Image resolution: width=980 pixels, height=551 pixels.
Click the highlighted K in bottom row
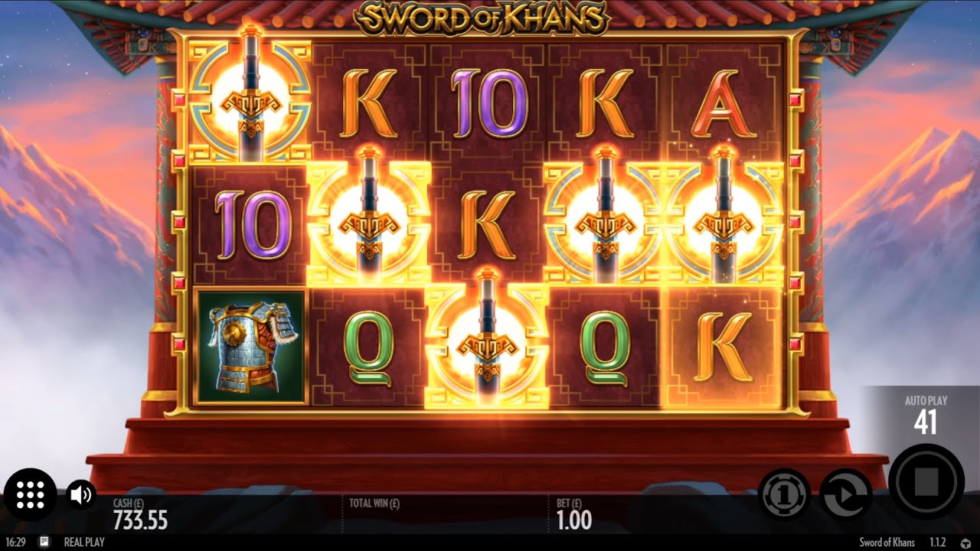723,346
